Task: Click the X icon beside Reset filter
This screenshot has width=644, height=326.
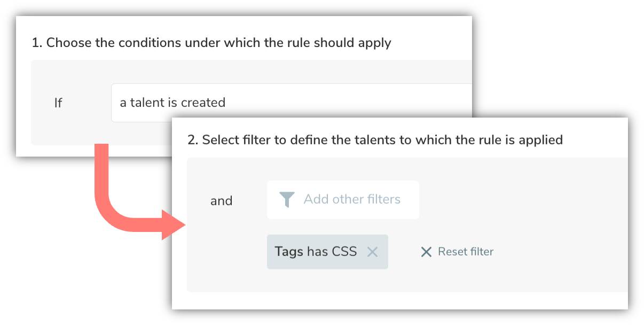Action: coord(426,252)
